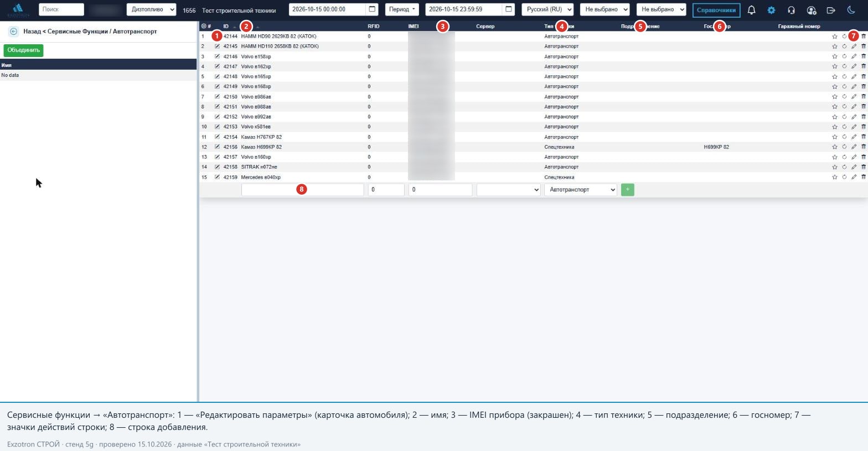Screen dimensions: 868x451
Task: Open the empty server dropdown in add row
Action: coord(508,190)
